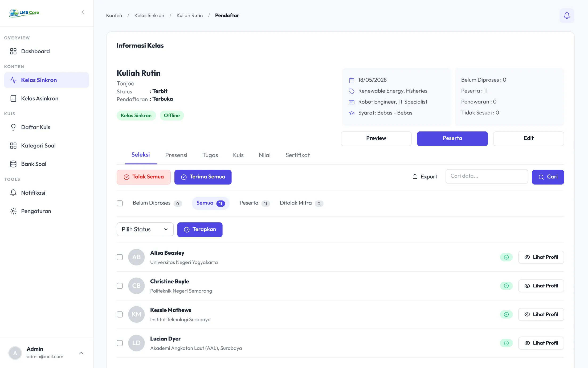Filter by Belum Diproses
The image size is (588, 368).
[157, 203]
